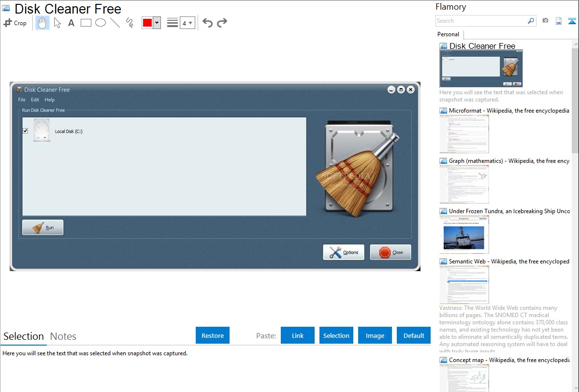
Task: Click the blue collapse-to-top arrow icon
Action: click(572, 21)
